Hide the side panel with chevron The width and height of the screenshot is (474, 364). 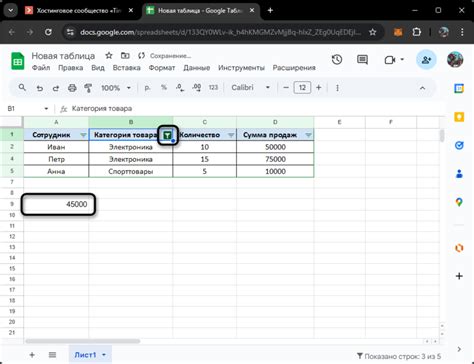pyautogui.click(x=459, y=349)
